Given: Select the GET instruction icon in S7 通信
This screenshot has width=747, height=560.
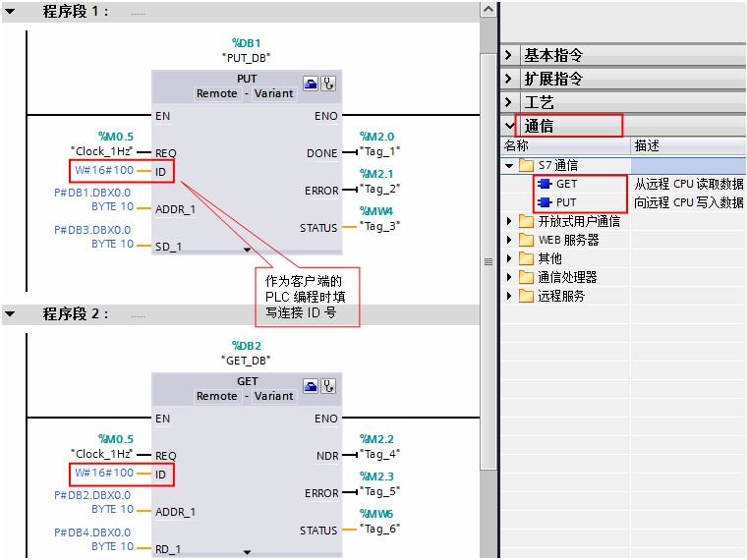Looking at the screenshot, I should pyautogui.click(x=545, y=184).
